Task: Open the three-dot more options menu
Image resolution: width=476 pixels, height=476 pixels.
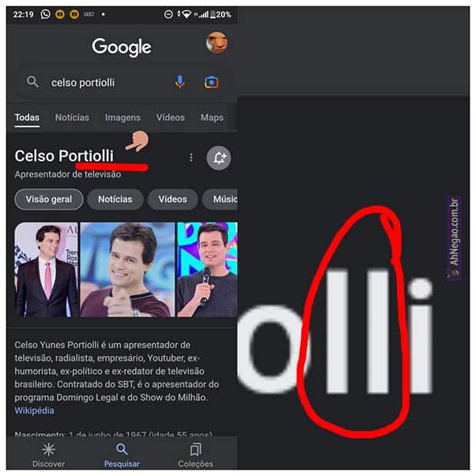Action: pos(191,157)
